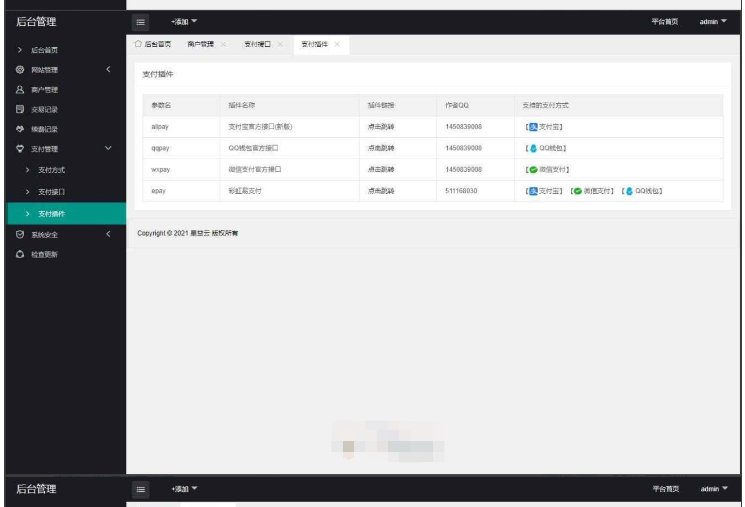Switch to the 支付接口 tab

(x=258, y=44)
